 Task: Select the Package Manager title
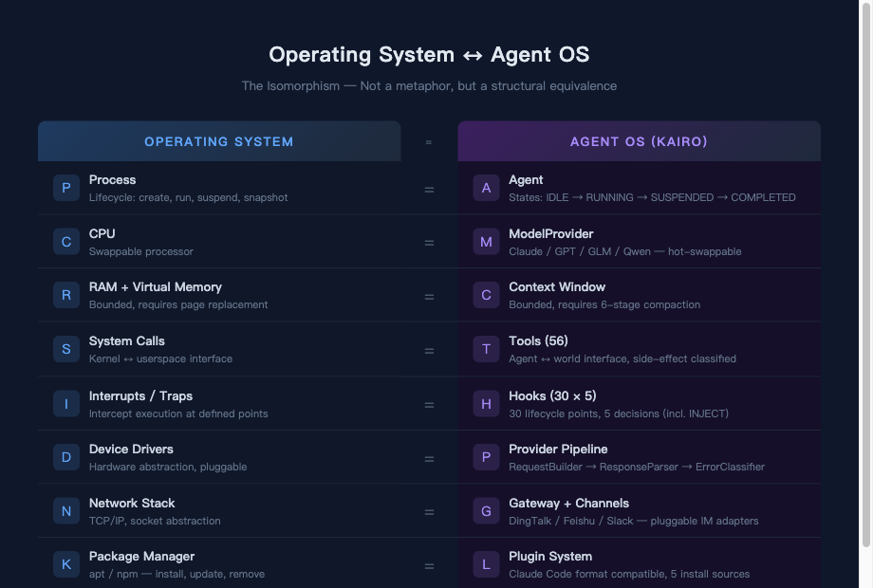[142, 557]
